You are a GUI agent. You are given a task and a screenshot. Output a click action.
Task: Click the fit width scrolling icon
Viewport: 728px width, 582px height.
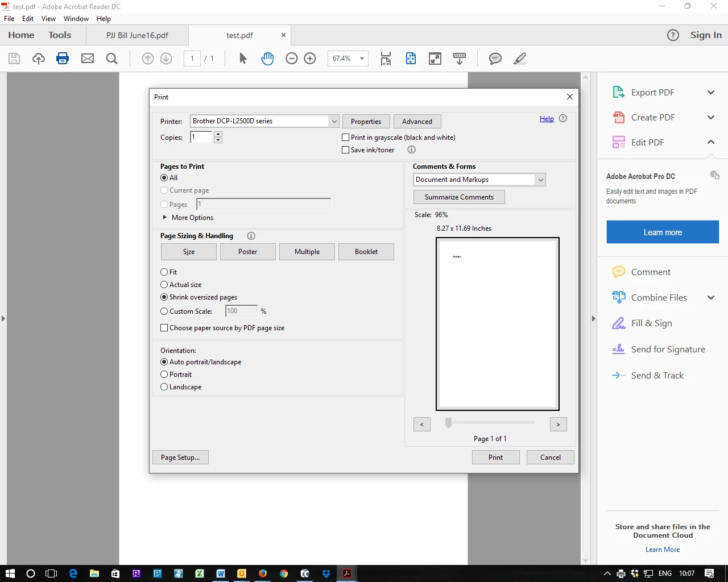click(386, 59)
